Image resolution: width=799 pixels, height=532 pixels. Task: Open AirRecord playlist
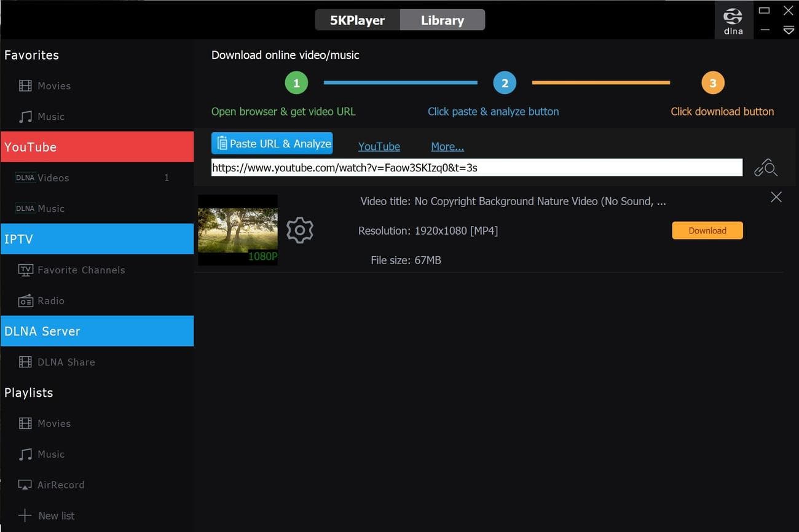(60, 485)
